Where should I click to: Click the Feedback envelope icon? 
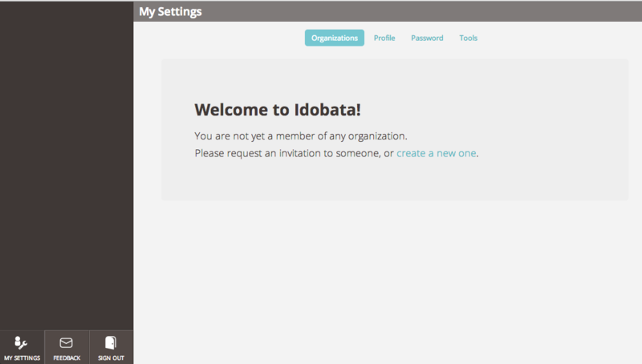(66, 342)
